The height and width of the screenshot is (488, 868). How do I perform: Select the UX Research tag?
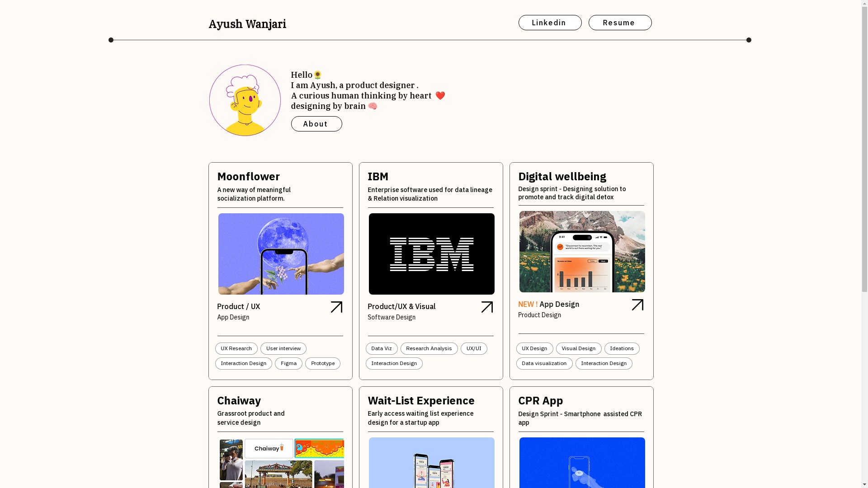236,348
